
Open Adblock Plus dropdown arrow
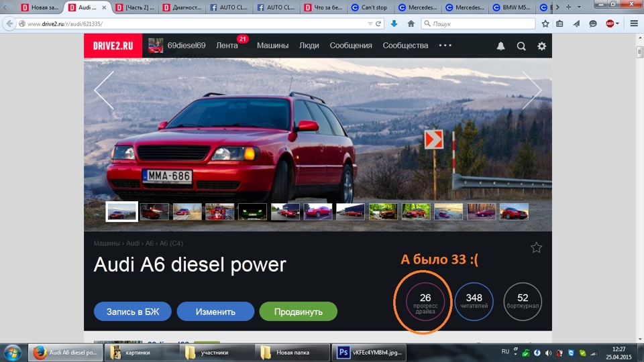(617, 24)
